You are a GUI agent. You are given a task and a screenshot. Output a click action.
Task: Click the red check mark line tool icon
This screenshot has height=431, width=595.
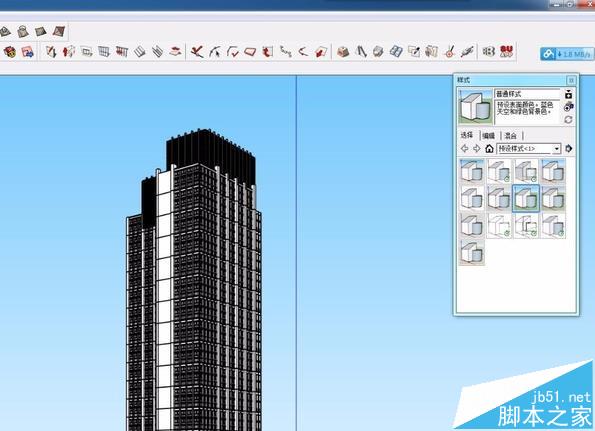pyautogui.click(x=197, y=51)
